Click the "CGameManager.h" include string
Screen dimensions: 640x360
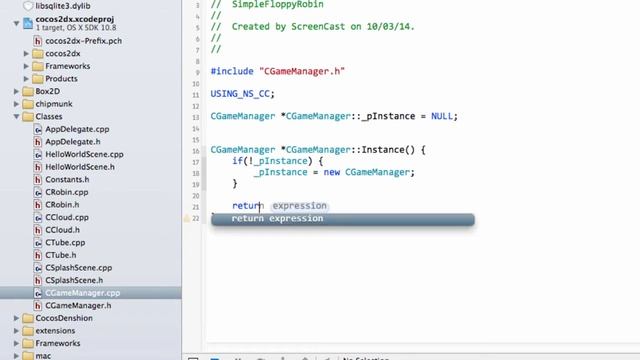click(x=302, y=71)
